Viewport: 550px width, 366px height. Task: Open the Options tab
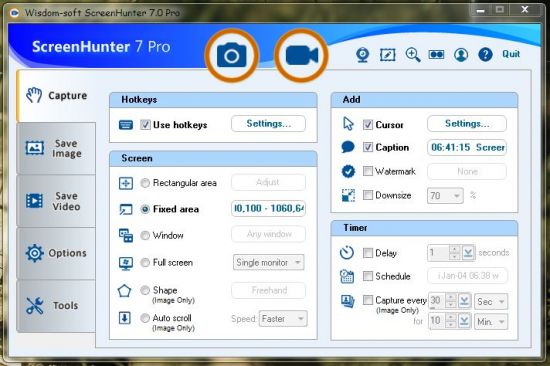pos(56,253)
